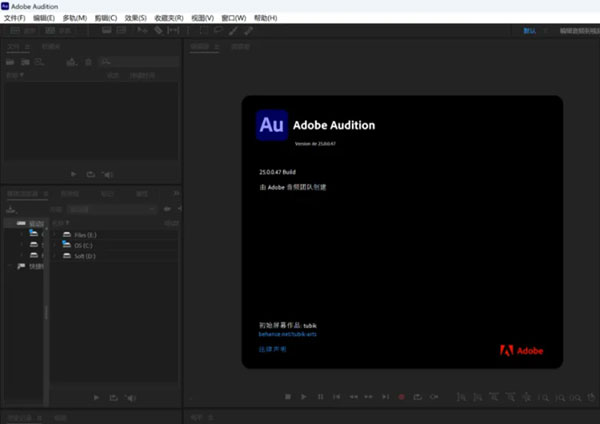The height and width of the screenshot is (424, 600).
Task: Expand the OS (C:) drive
Action: pos(54,245)
